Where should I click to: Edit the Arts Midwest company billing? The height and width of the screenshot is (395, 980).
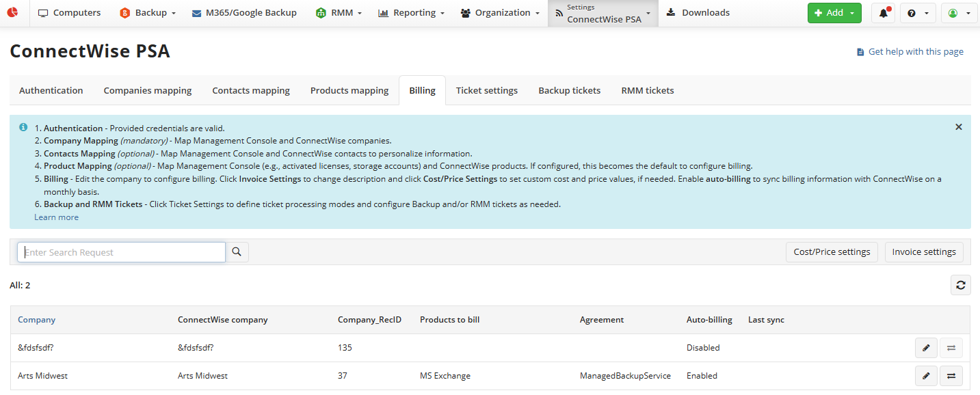pyautogui.click(x=926, y=376)
